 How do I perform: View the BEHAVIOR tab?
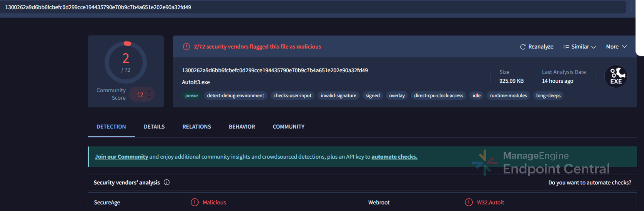tap(242, 127)
